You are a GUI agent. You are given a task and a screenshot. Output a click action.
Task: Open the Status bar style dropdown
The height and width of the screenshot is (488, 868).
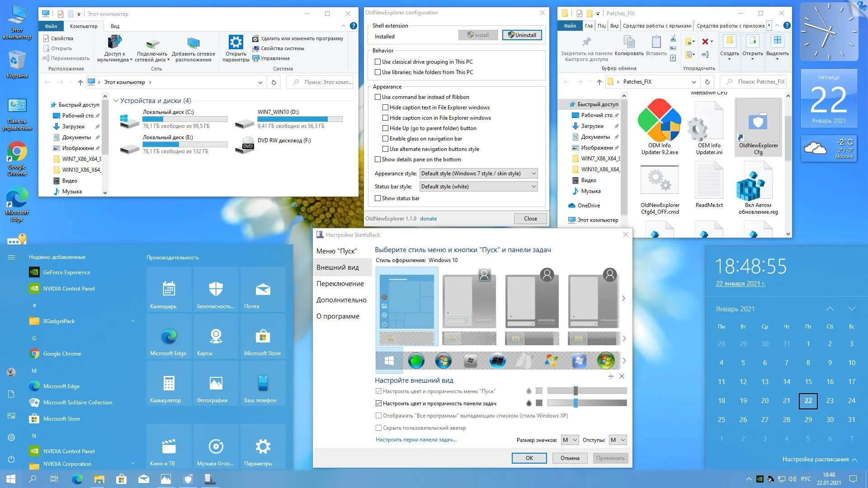coord(478,187)
